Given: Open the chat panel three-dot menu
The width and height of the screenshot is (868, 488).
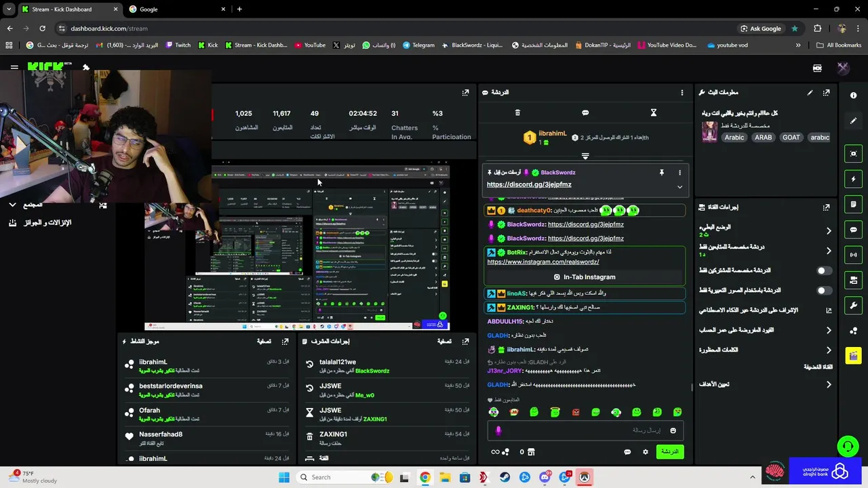Looking at the screenshot, I should click(682, 92).
